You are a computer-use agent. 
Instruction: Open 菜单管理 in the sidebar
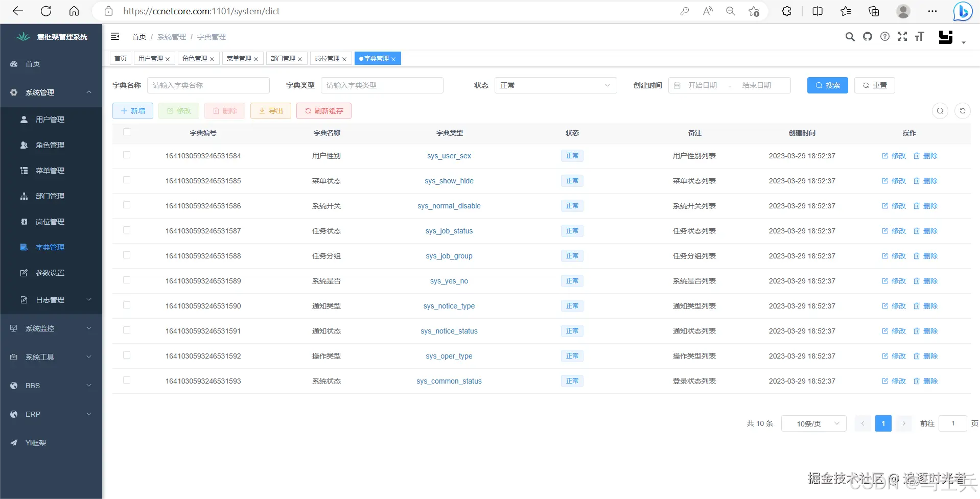coord(51,171)
